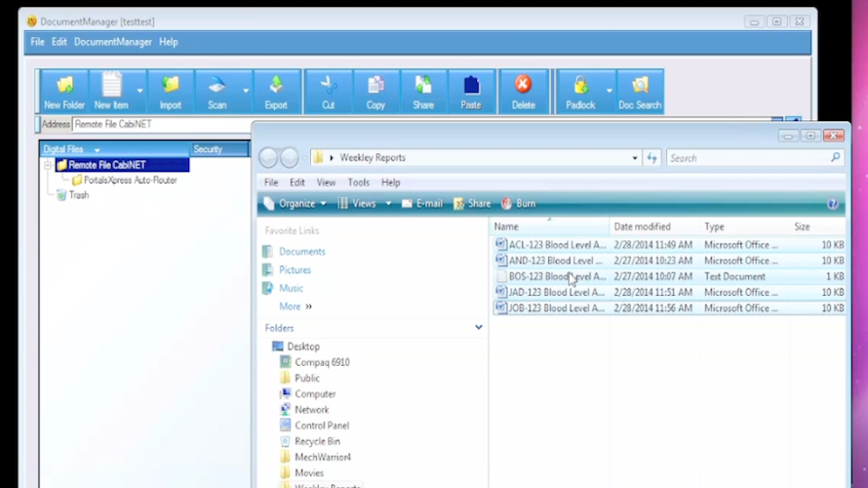Screen dimensions: 868x488
Task: Sort by Name column header
Action: tap(506, 226)
